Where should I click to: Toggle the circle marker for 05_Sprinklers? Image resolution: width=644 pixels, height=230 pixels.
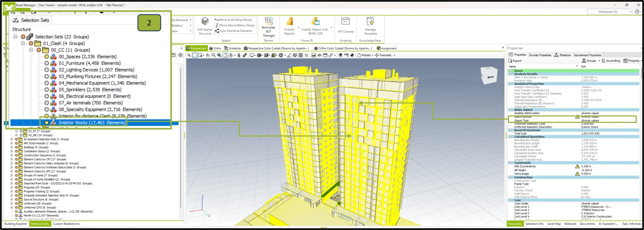47,90
